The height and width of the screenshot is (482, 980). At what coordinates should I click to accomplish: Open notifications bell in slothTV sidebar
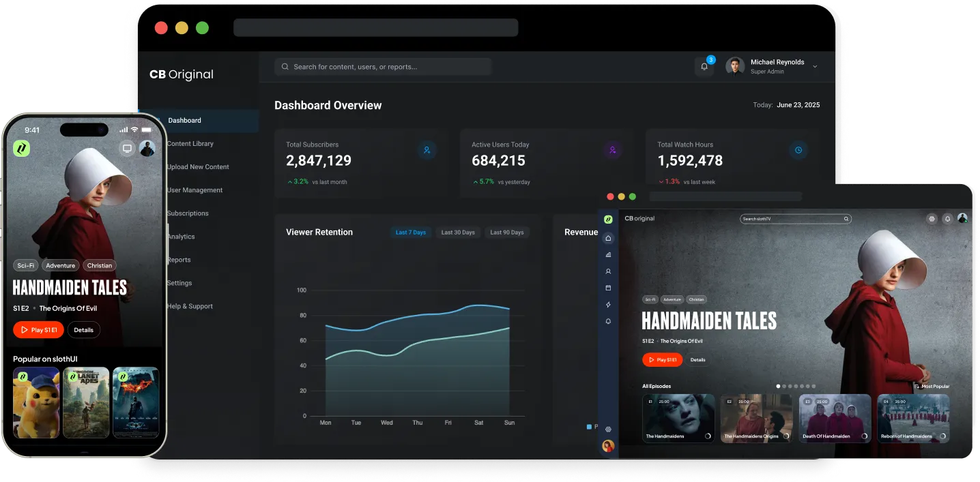(x=607, y=321)
